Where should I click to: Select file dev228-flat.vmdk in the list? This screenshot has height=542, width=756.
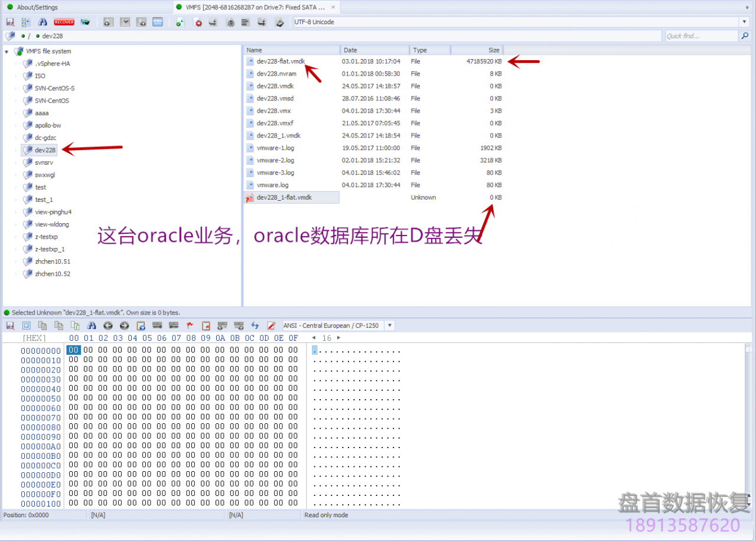click(281, 61)
